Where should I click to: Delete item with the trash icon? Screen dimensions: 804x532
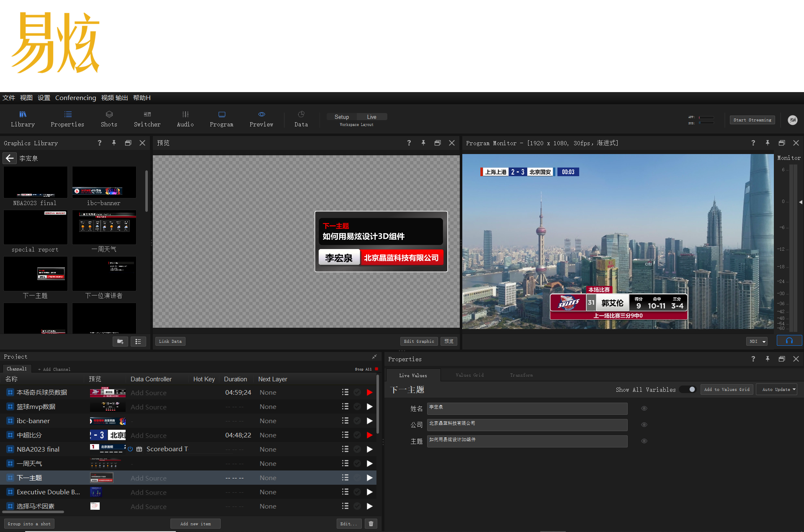click(x=371, y=524)
